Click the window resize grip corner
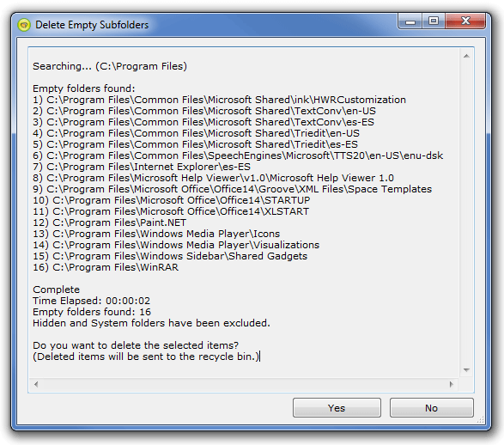This screenshot has width=504, height=445. 481,419
